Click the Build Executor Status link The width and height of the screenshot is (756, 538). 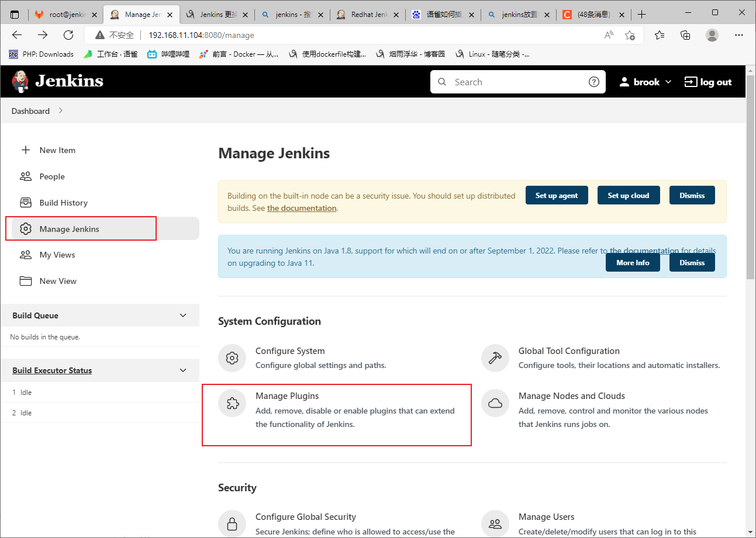(x=52, y=370)
